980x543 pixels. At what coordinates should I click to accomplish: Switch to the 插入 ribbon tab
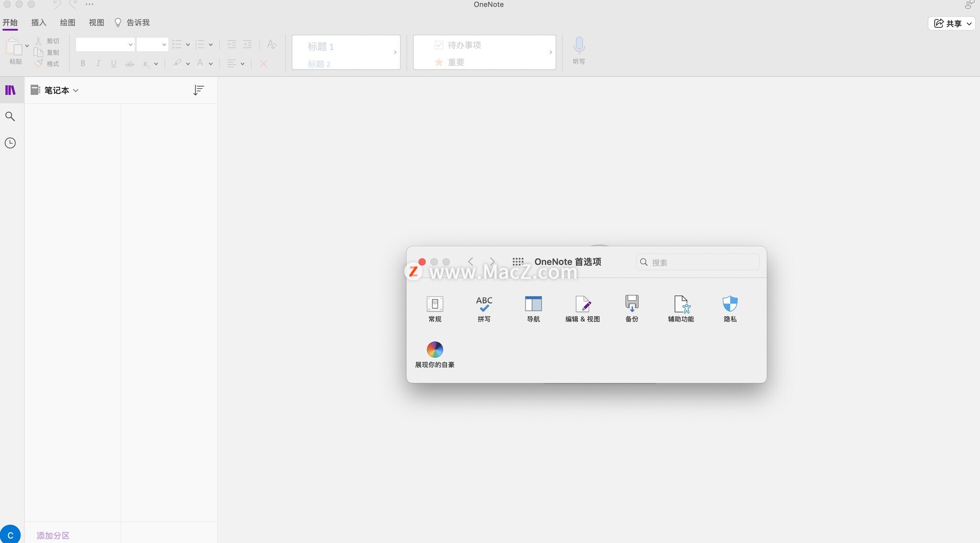pos(39,22)
